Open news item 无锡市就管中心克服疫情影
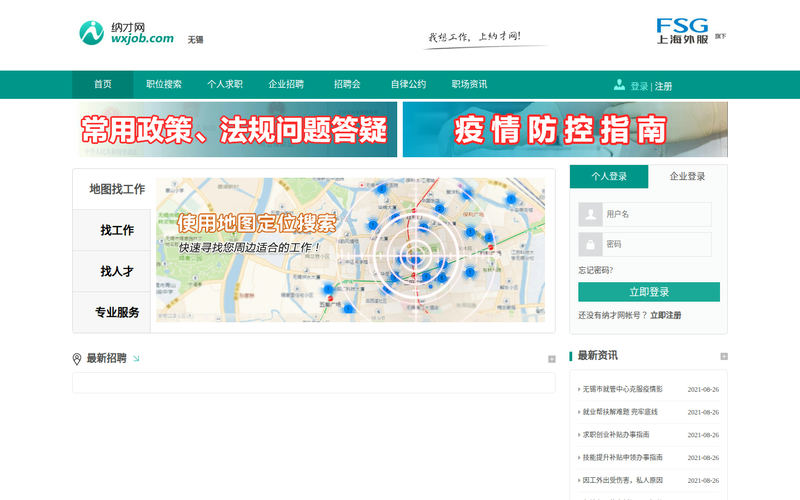 pyautogui.click(x=622, y=389)
